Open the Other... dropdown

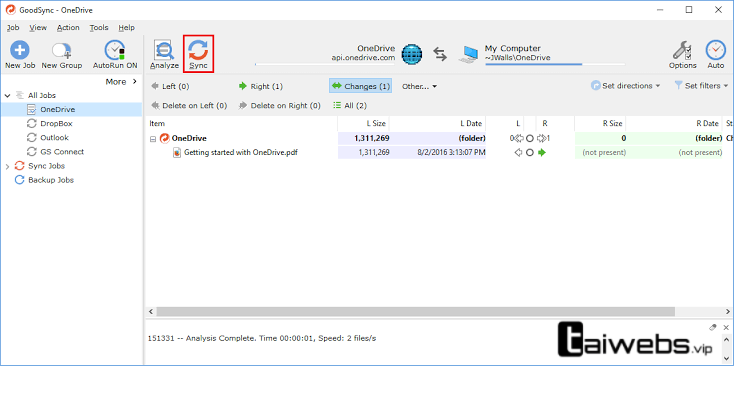(x=419, y=86)
